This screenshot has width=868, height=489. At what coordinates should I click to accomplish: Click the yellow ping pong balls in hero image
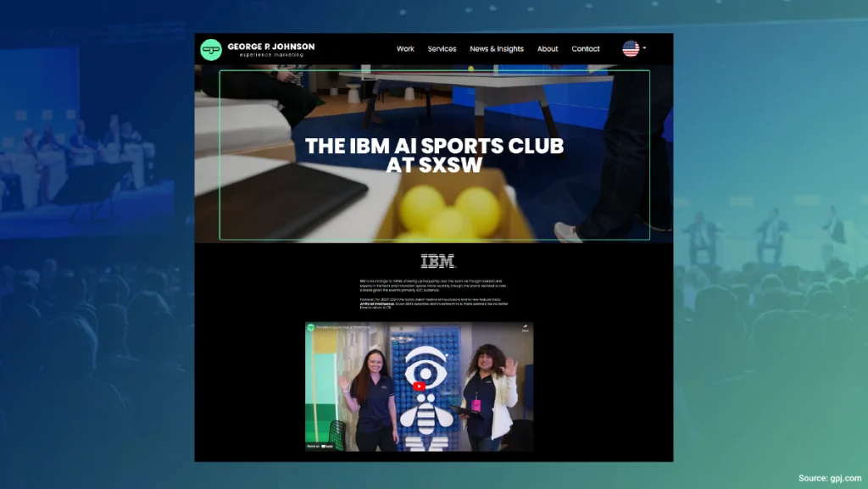point(449,216)
